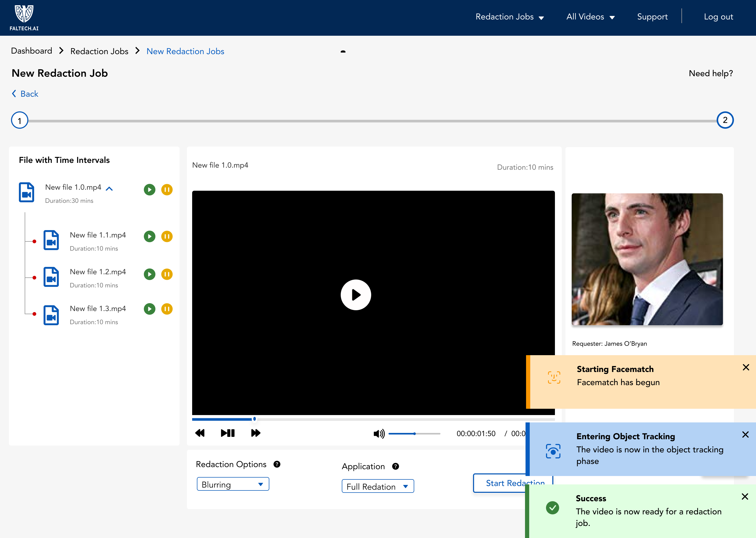The width and height of the screenshot is (756, 538).
Task: Expand Redaction Jobs nav menu
Action: pos(510,17)
